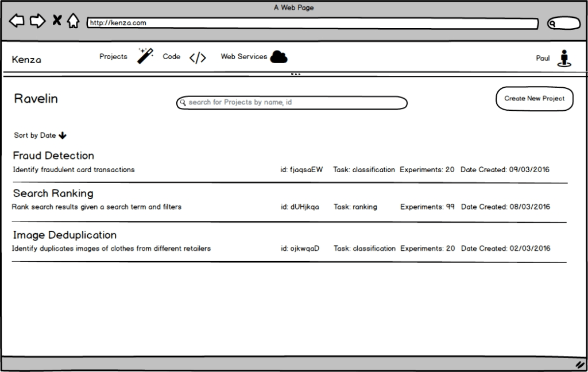Open Paul's user profile icon
Image resolution: width=588 pixels, height=372 pixels.
[564, 59]
